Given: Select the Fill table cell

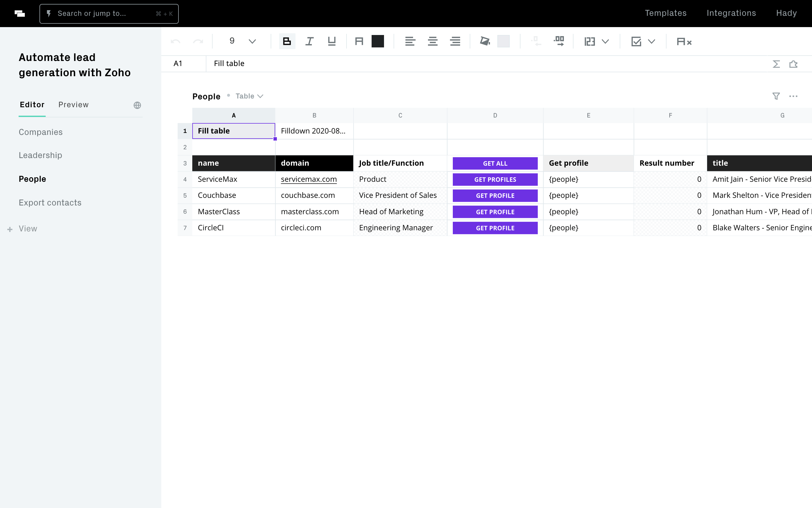Looking at the screenshot, I should [x=233, y=131].
